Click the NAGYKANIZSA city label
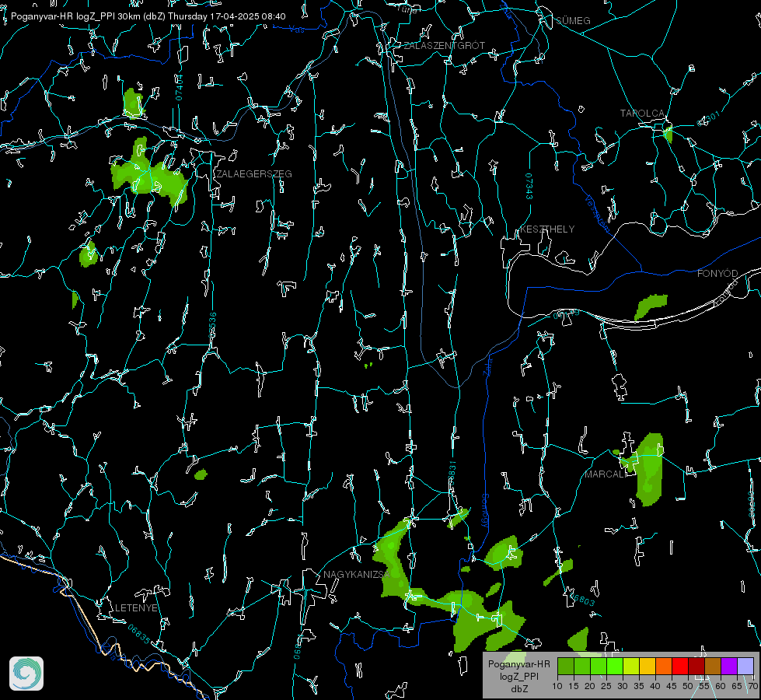Viewport: 761px width, 700px height. coord(357,575)
